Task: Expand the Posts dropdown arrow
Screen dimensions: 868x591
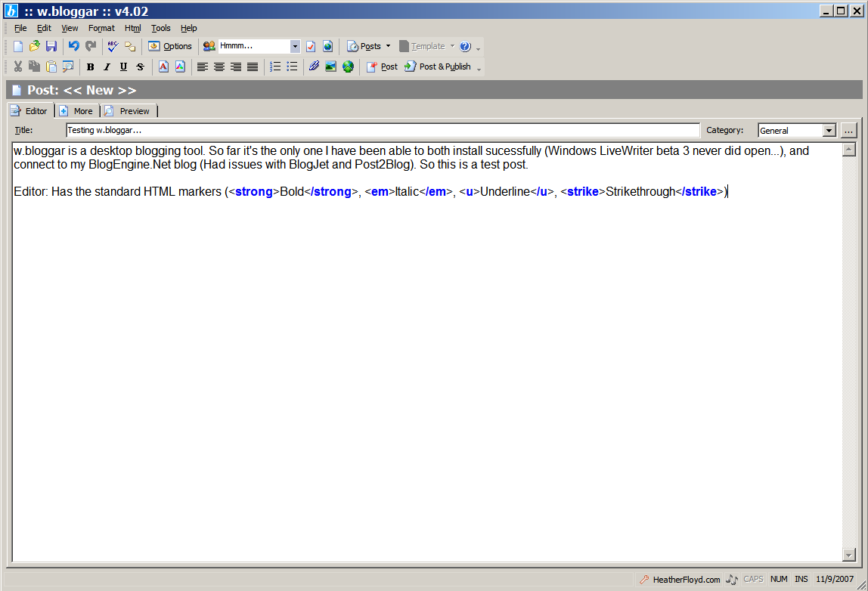Action: coord(388,47)
